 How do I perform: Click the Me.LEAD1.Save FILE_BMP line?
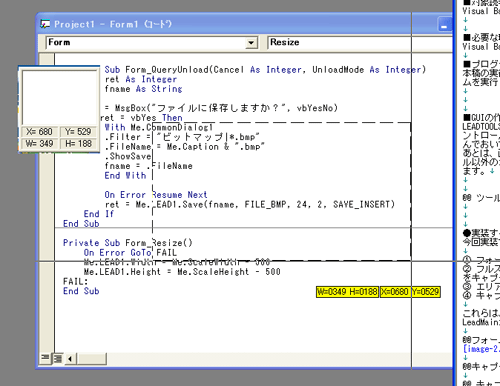click(x=250, y=204)
